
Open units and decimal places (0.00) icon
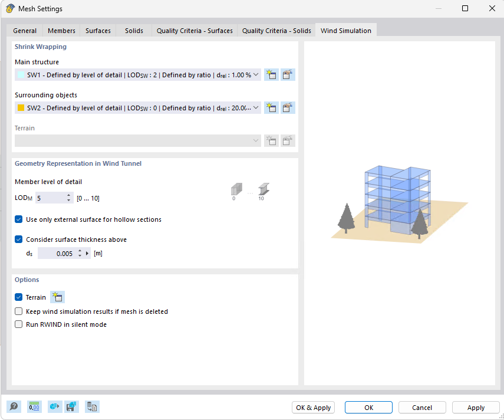[x=34, y=407]
